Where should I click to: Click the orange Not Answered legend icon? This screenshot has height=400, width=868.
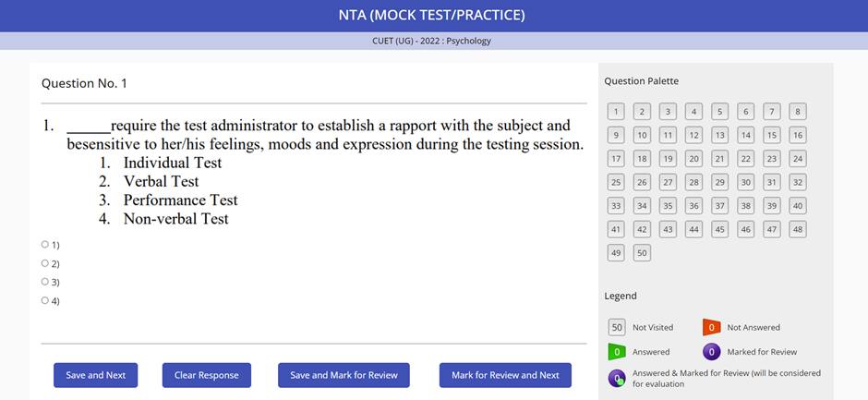pos(711,327)
